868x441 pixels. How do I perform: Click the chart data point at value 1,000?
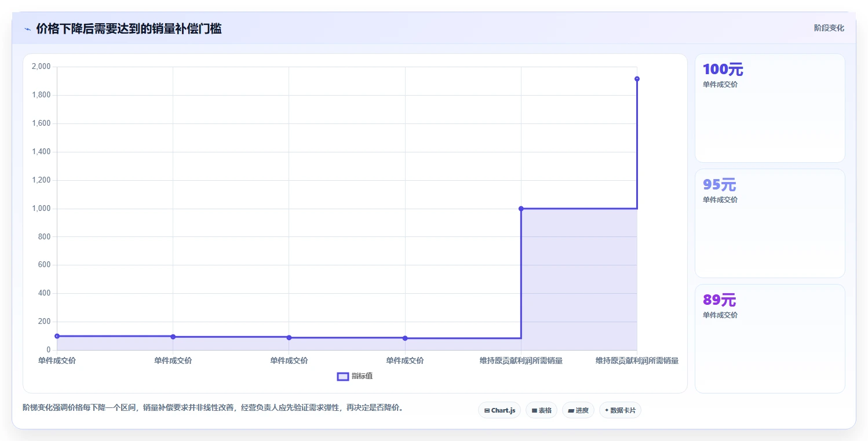pyautogui.click(x=521, y=209)
